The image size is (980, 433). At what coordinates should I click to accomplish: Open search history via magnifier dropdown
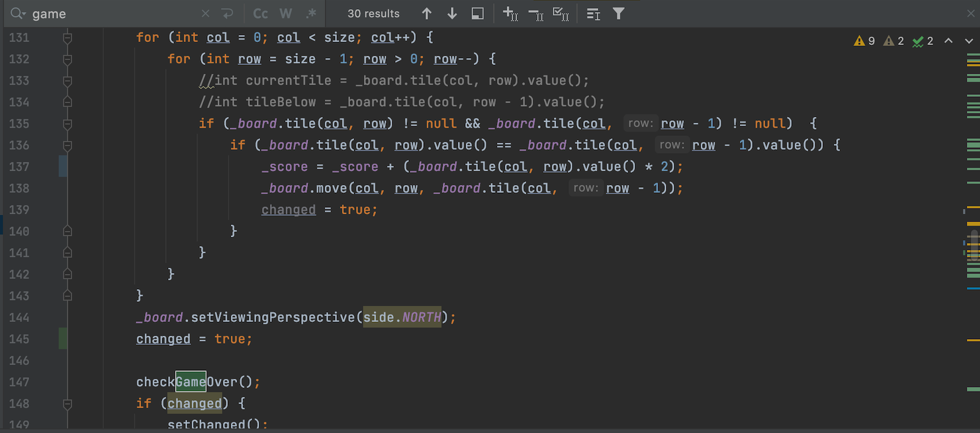coord(18,14)
